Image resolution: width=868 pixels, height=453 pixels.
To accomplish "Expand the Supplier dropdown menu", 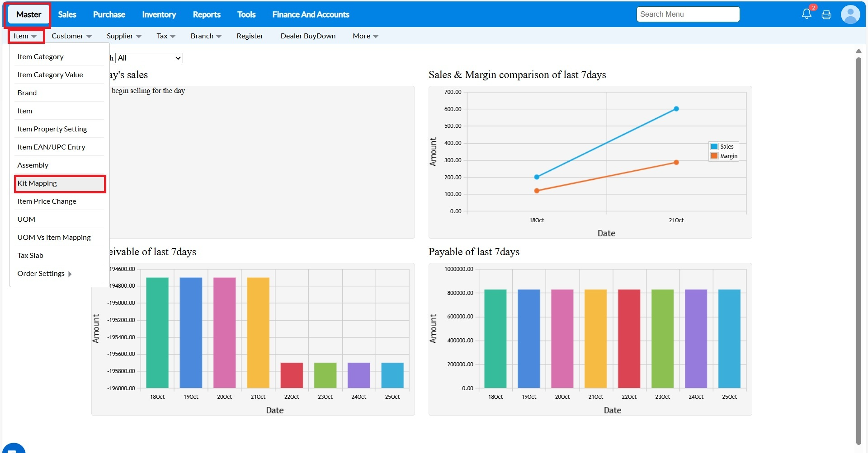I will [124, 36].
